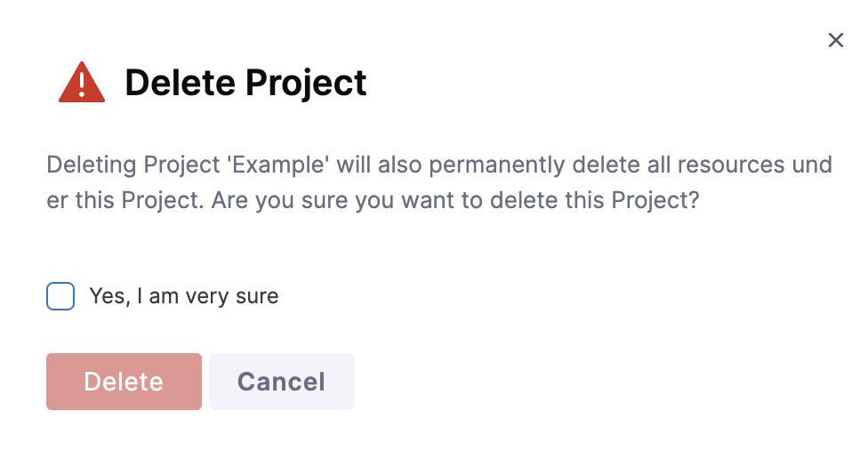Confirm project deletion with Delete
The width and height of the screenshot is (868, 459).
(x=124, y=382)
